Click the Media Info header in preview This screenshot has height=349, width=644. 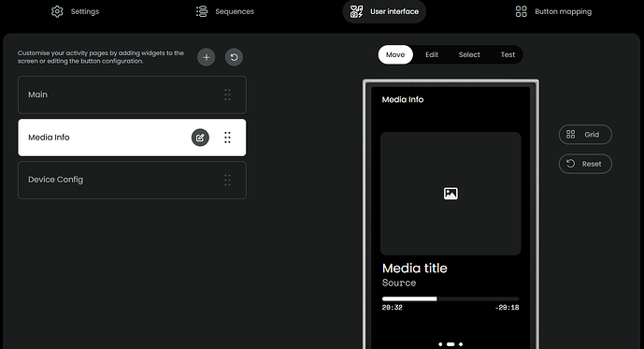point(403,99)
